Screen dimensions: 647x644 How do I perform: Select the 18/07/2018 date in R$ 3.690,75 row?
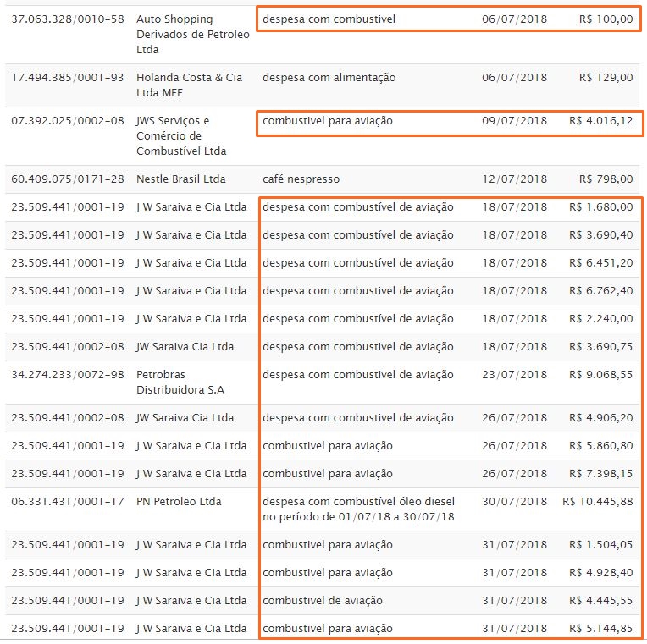tap(514, 347)
